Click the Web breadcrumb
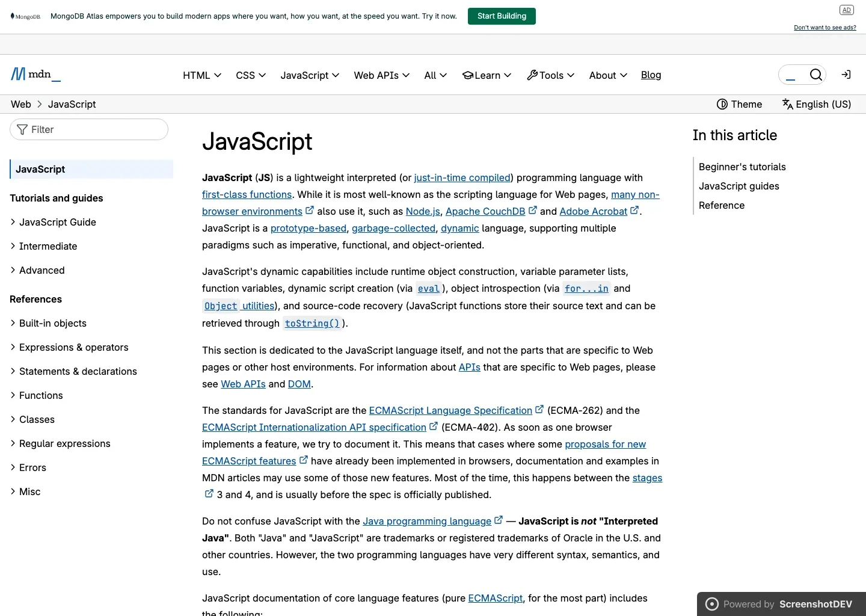 pos(21,104)
